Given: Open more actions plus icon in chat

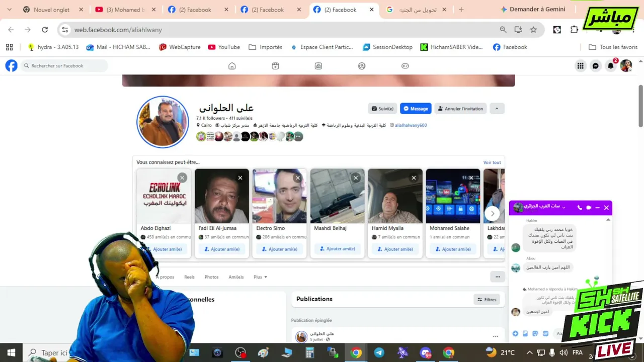Looking at the screenshot, I should pos(515,333).
